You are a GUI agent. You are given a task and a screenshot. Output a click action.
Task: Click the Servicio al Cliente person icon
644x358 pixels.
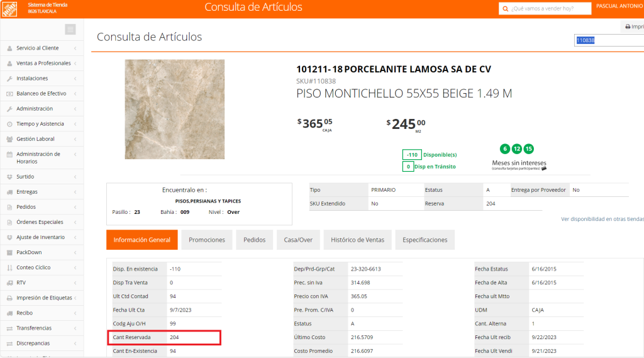coord(9,48)
